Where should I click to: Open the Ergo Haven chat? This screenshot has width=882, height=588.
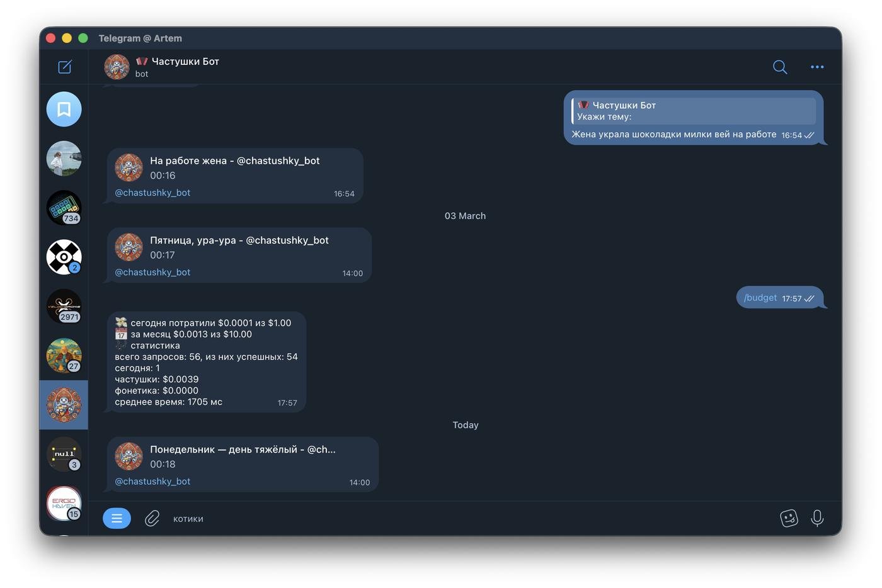(64, 503)
